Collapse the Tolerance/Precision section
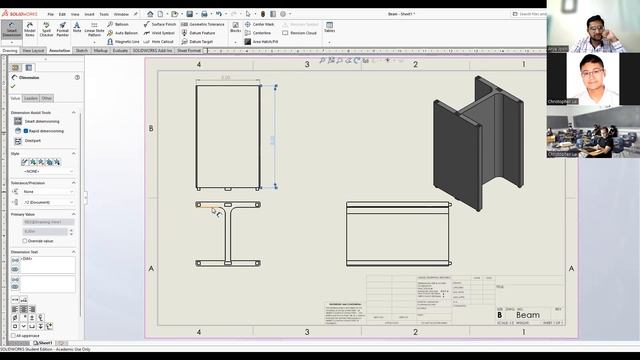This screenshot has height=360, width=640. pos(74,183)
